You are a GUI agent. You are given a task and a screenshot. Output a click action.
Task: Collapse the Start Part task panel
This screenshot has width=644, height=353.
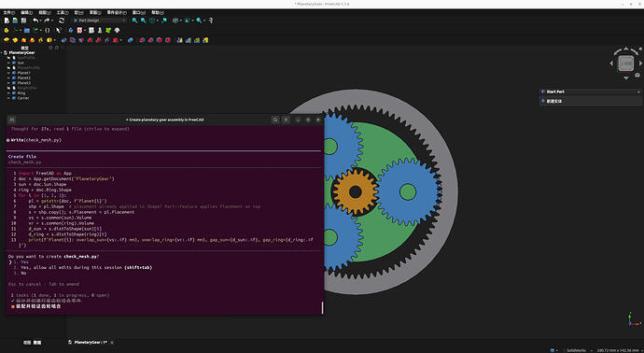tap(638, 92)
